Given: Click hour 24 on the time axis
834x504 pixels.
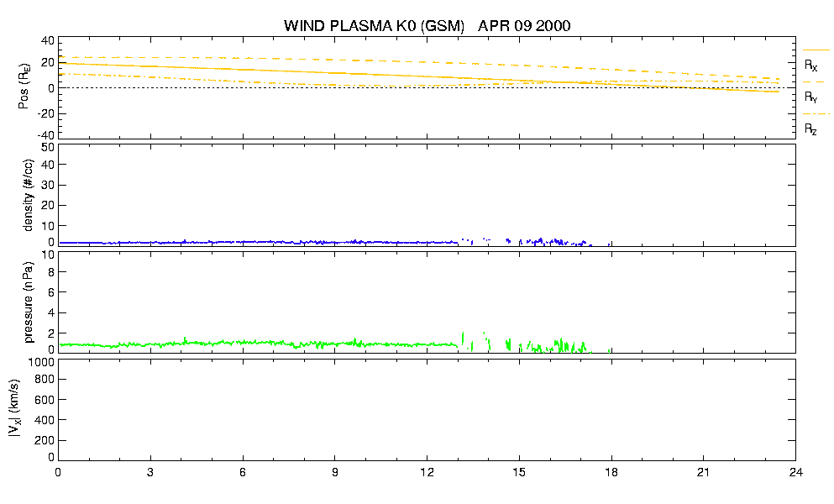Looking at the screenshot, I should point(795,472).
